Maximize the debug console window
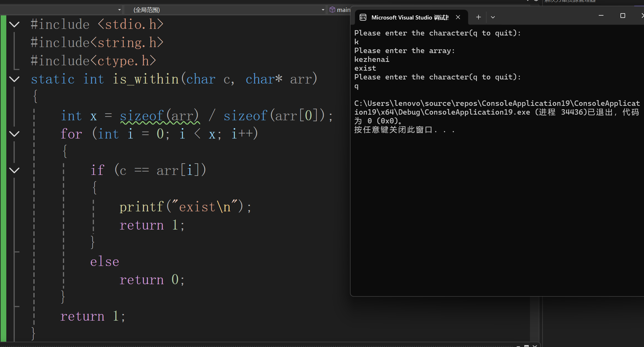This screenshot has width=644, height=347. pos(623,16)
